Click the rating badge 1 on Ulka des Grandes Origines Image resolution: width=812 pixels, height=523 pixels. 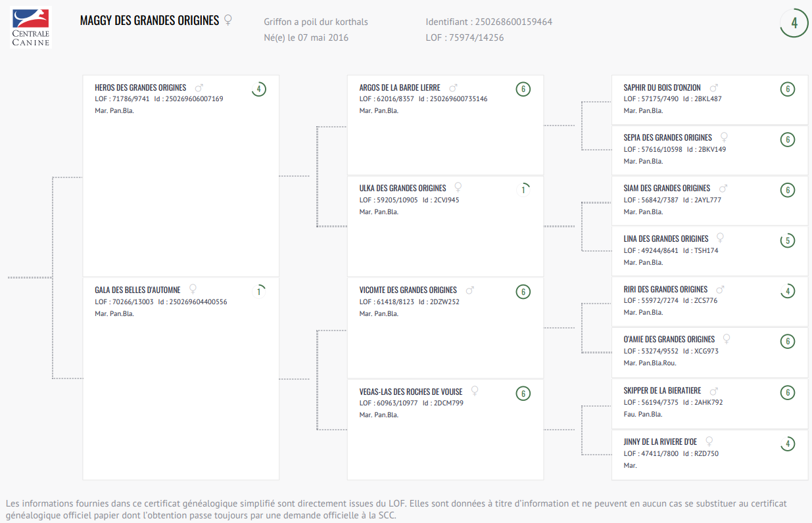coord(523,191)
